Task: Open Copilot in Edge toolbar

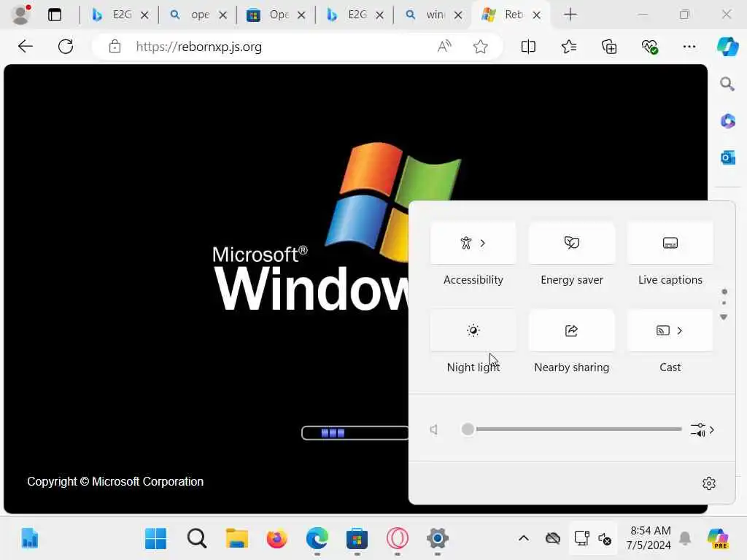Action: pyautogui.click(x=727, y=46)
